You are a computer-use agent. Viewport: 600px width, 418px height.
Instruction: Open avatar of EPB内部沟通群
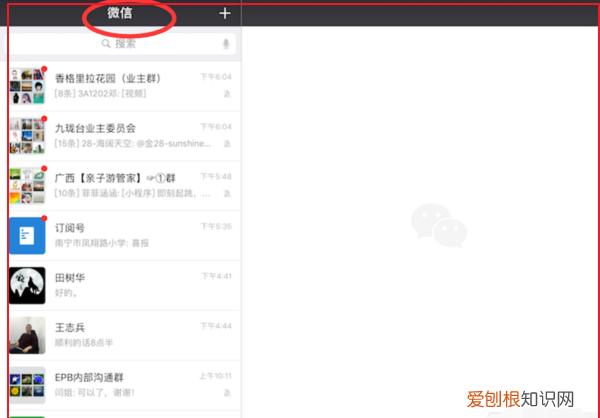point(27,385)
